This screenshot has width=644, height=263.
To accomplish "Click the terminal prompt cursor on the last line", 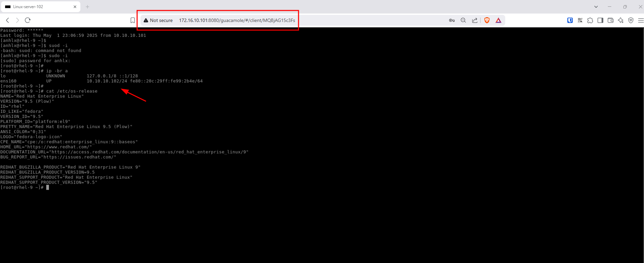I will pos(48,187).
